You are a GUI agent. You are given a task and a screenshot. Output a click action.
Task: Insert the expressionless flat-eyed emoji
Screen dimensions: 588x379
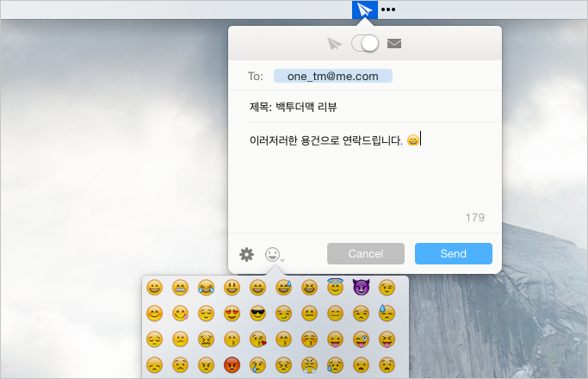pyautogui.click(x=335, y=314)
